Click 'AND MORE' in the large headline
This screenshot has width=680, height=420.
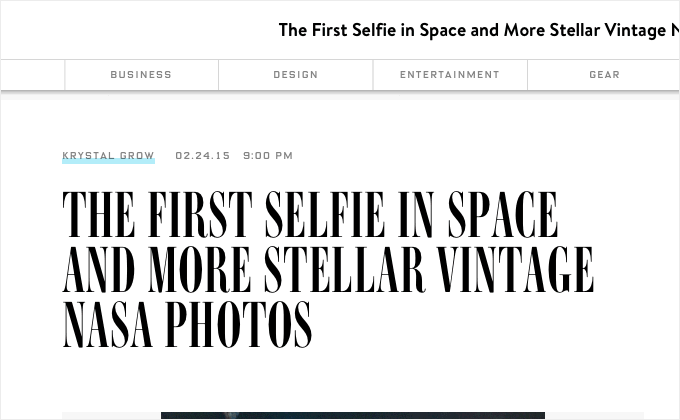(x=157, y=269)
